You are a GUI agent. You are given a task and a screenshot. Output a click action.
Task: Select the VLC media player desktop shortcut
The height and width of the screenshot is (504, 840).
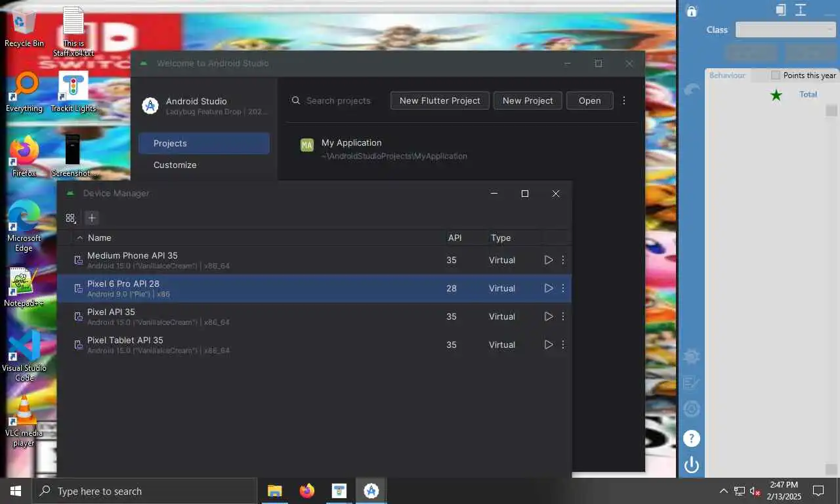24,421
